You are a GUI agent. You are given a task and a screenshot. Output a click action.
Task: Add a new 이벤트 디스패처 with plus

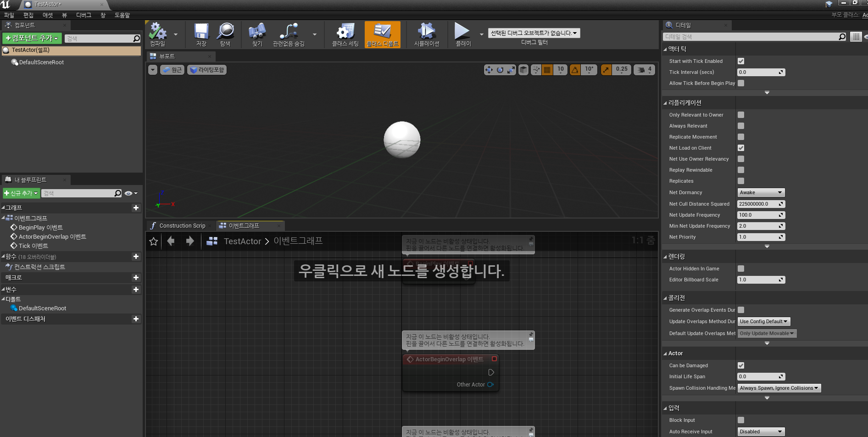136,319
